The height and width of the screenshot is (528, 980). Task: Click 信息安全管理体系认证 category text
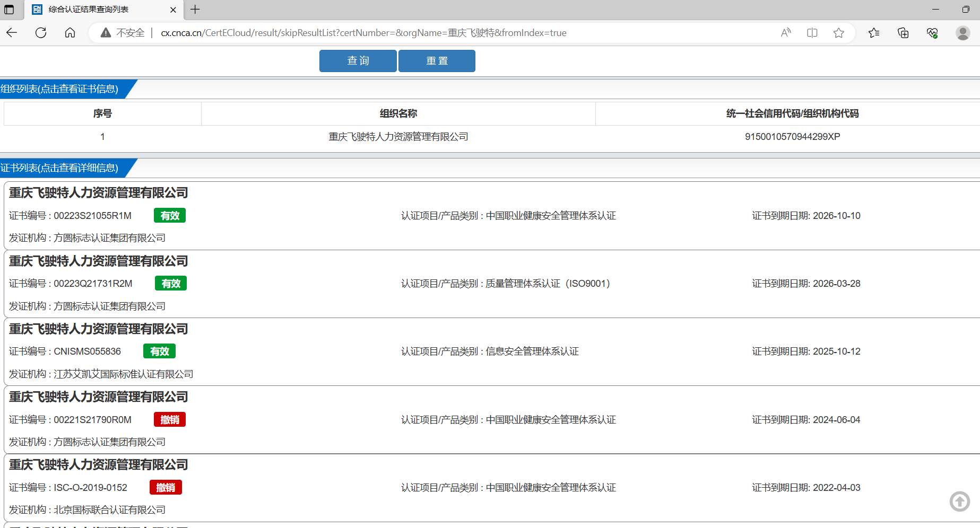click(532, 351)
